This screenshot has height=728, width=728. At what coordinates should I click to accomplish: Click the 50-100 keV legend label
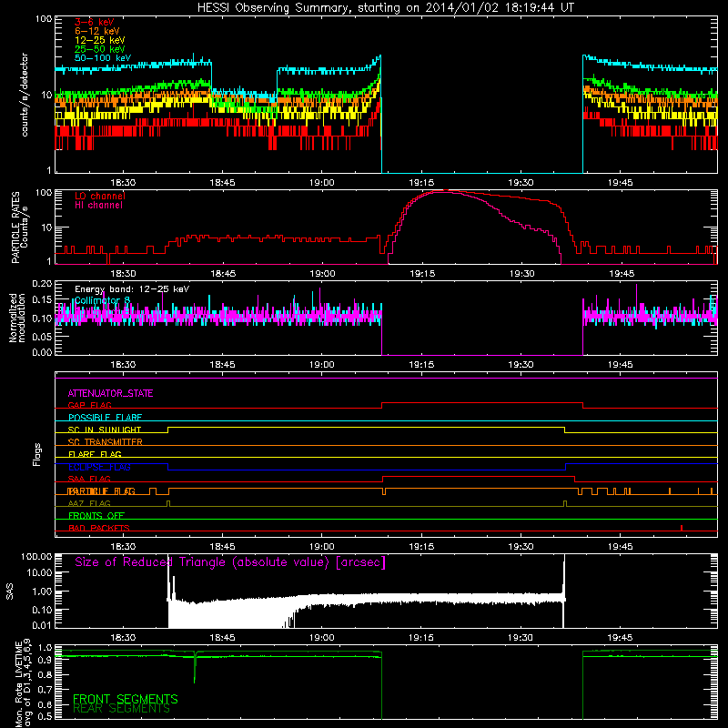tap(103, 58)
